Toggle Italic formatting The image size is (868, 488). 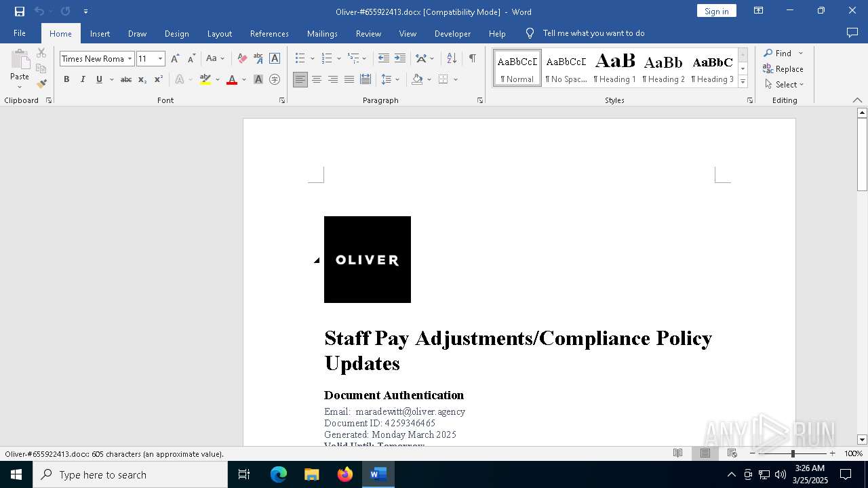pos(83,79)
